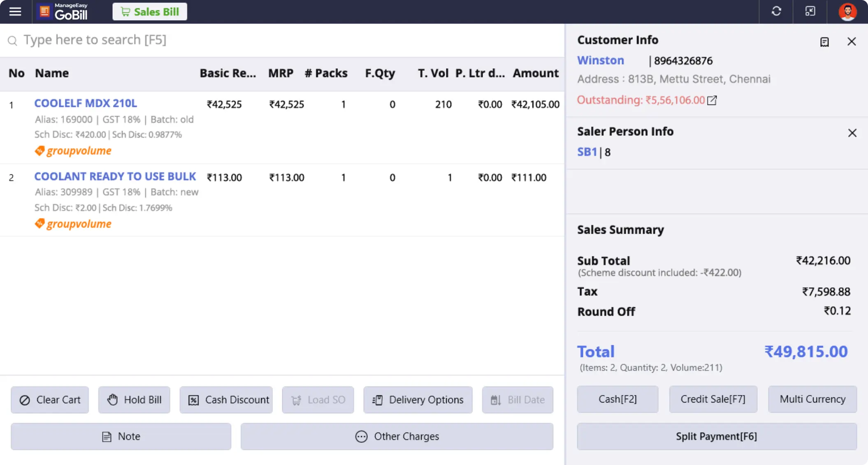Click Other Charges option
This screenshot has height=465, width=868.
click(x=398, y=436)
